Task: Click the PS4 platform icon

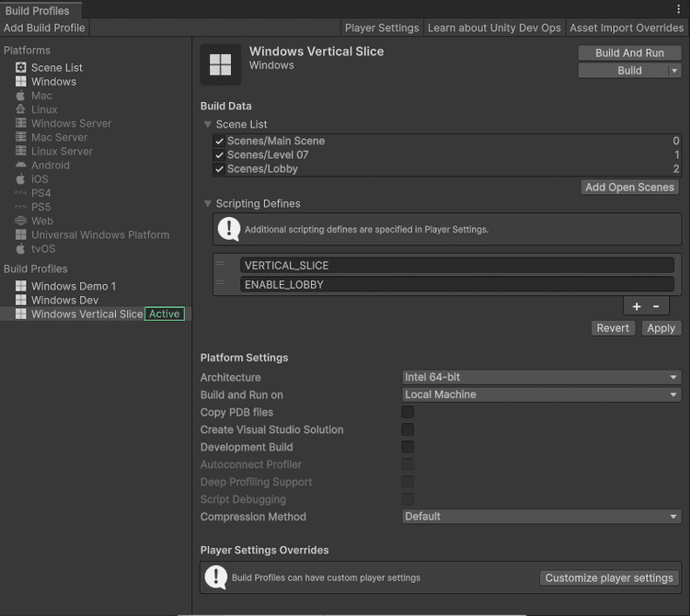Action: coord(20,192)
